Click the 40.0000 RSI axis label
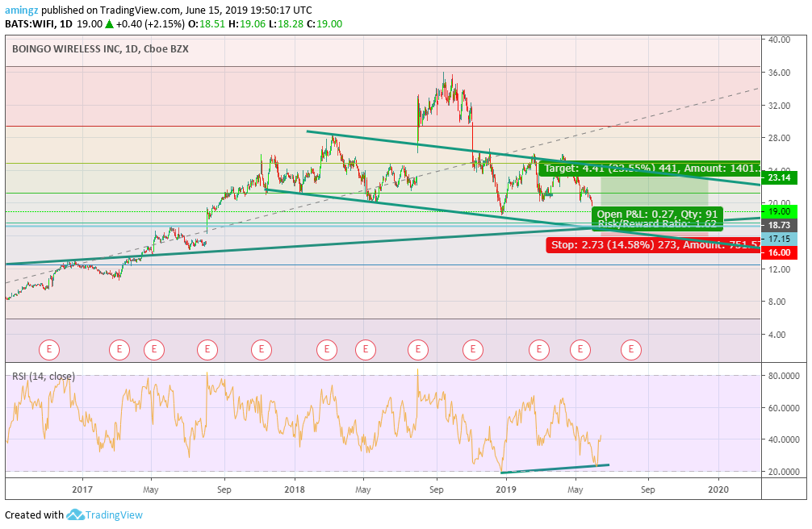812x529 pixels. 784,439
